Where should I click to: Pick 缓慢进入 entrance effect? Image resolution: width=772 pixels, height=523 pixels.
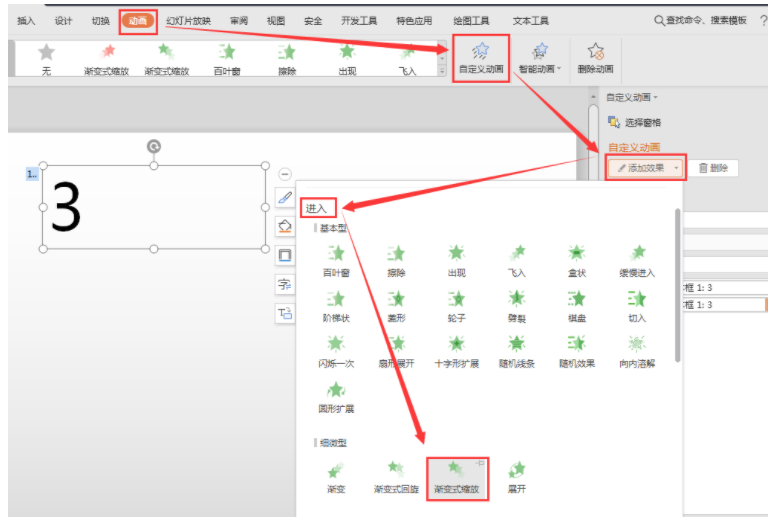(x=637, y=261)
